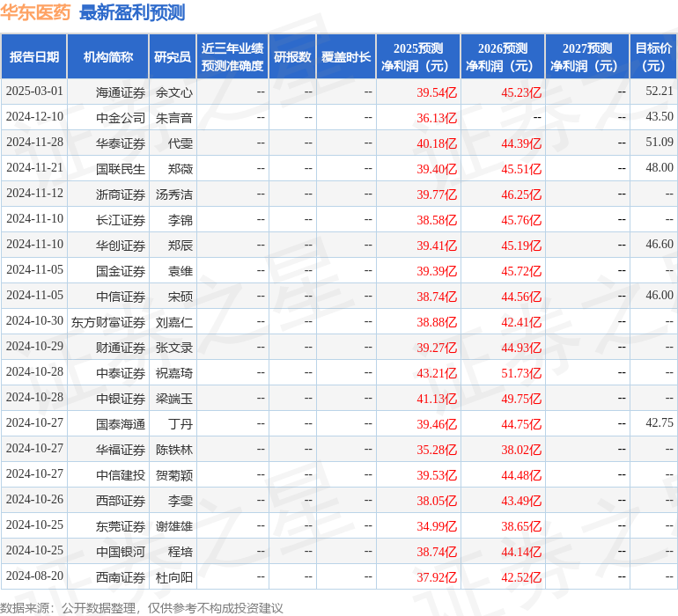Viewport: 678px width, 616px height.
Task: Click target price 52.21
Action: click(660, 92)
